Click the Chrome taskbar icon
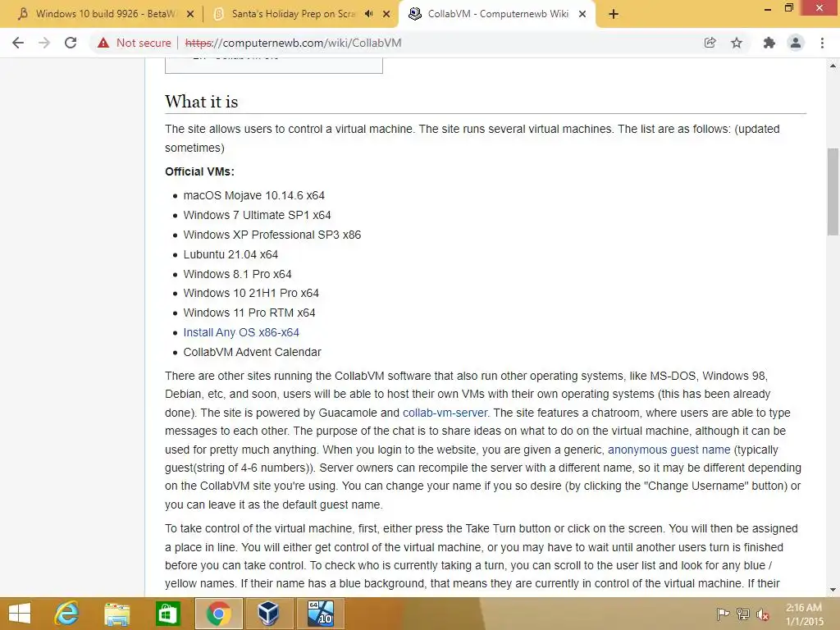This screenshot has width=840, height=630. (218, 614)
